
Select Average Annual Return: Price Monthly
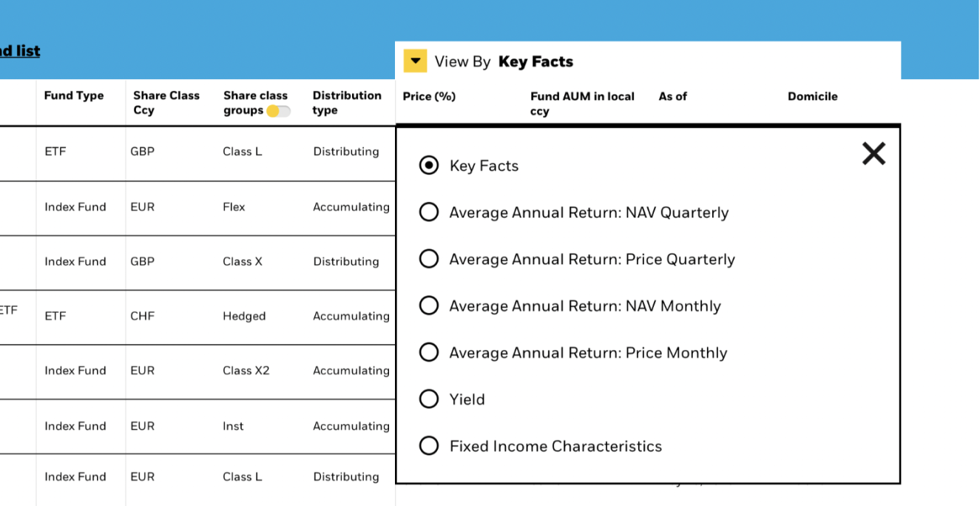pyautogui.click(x=429, y=352)
